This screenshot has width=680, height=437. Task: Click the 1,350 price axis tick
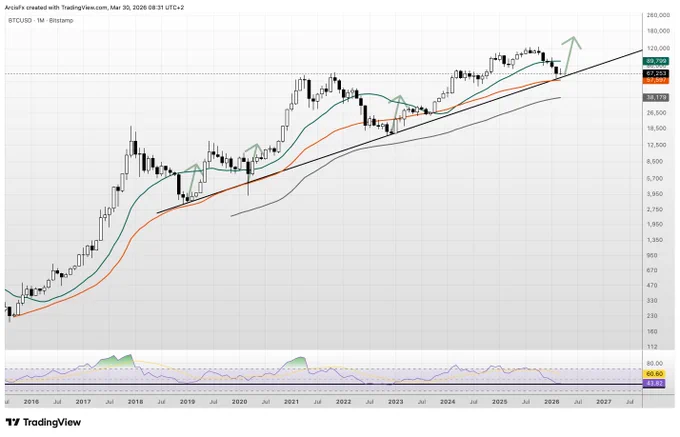coord(654,240)
